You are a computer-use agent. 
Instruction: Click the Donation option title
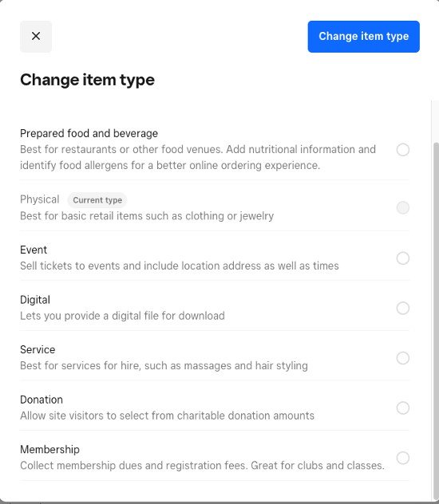[x=42, y=400]
